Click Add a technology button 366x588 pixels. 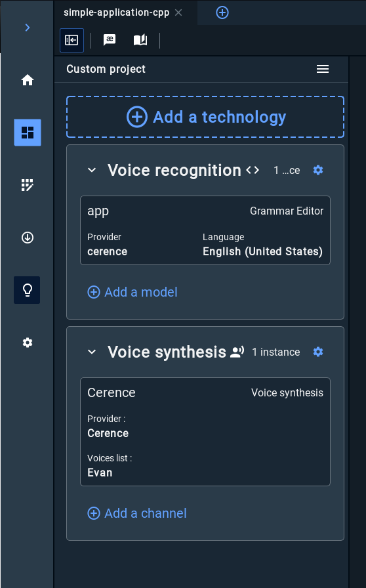(205, 117)
